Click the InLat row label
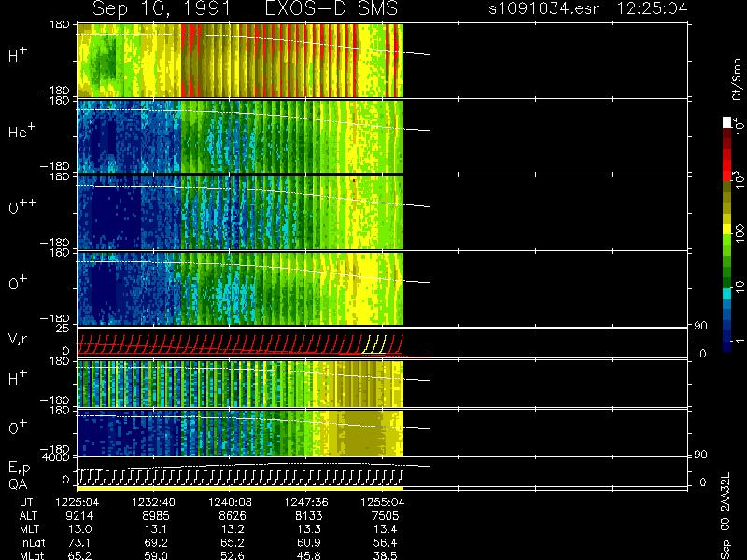Viewport: 747px width, 560px height. [x=33, y=542]
